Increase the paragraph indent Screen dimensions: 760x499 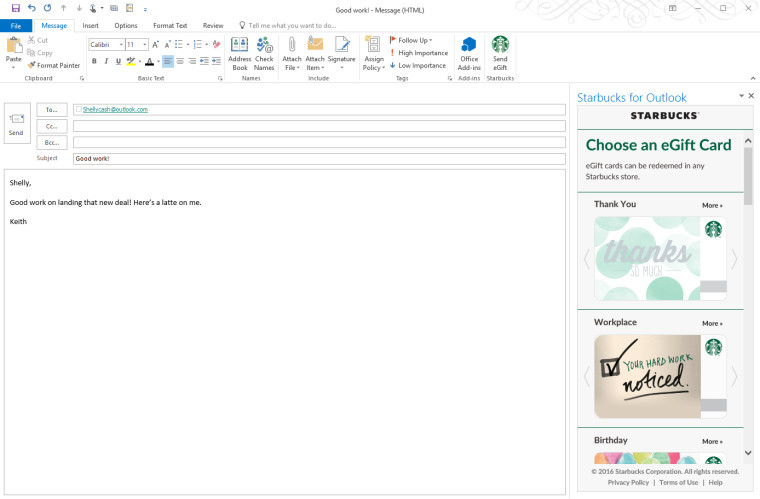tap(216, 61)
